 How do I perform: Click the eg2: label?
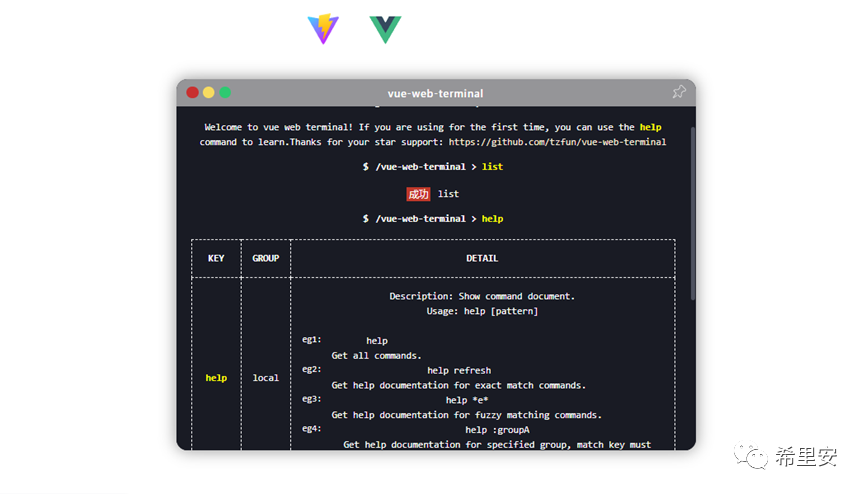click(311, 369)
